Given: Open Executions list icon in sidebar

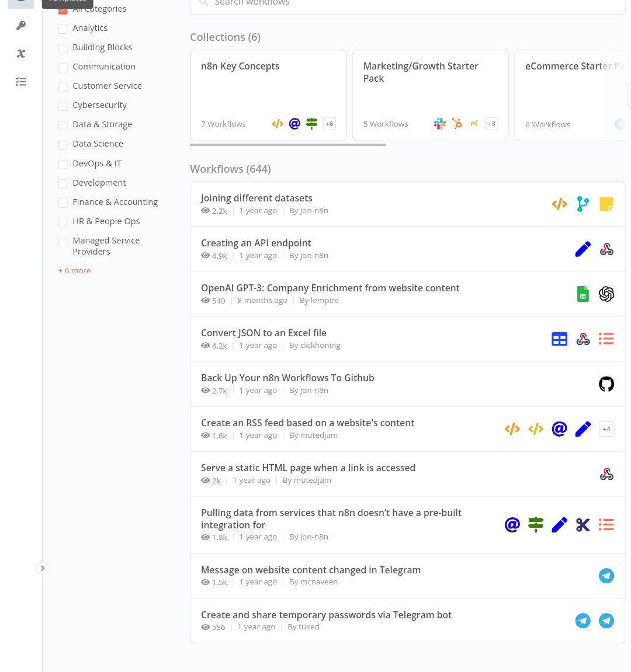Looking at the screenshot, I should [21, 81].
